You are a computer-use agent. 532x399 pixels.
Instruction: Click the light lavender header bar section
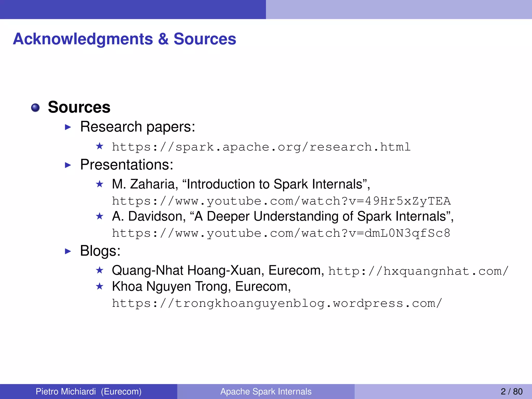click(399, 9)
